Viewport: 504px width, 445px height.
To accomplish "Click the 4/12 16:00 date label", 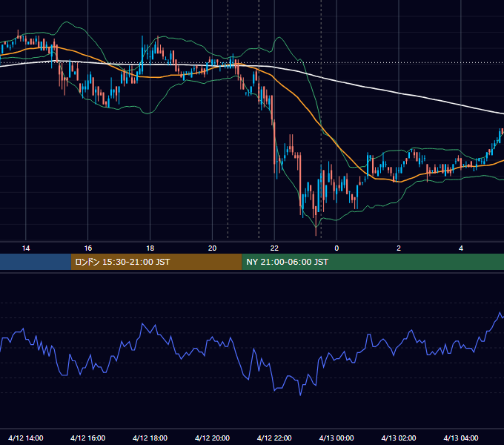I will click(87, 438).
